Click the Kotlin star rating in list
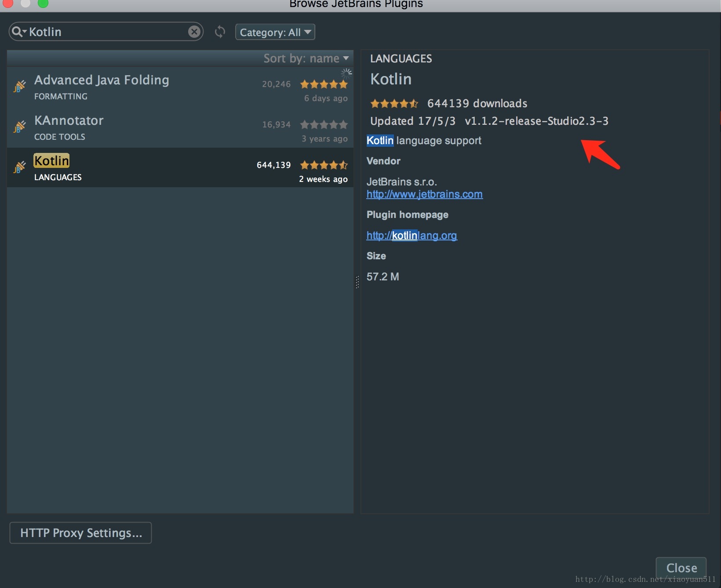The height and width of the screenshot is (588, 721). tap(324, 165)
